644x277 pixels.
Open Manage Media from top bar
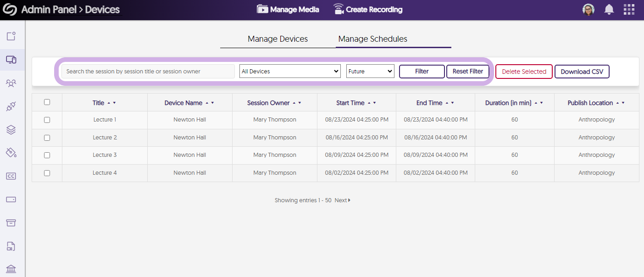tap(288, 10)
